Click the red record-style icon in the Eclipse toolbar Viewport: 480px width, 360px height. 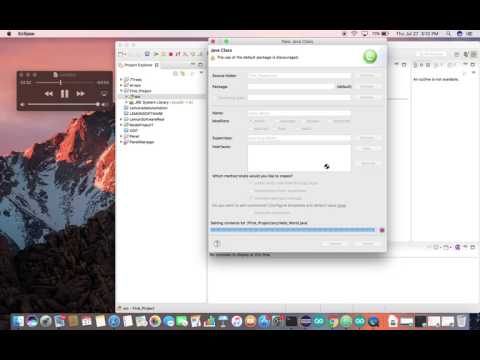(171, 54)
